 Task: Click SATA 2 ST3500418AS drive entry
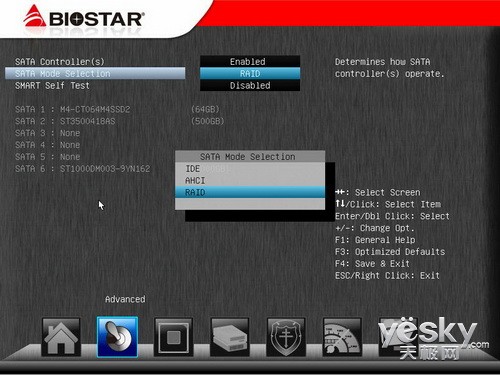(x=120, y=121)
